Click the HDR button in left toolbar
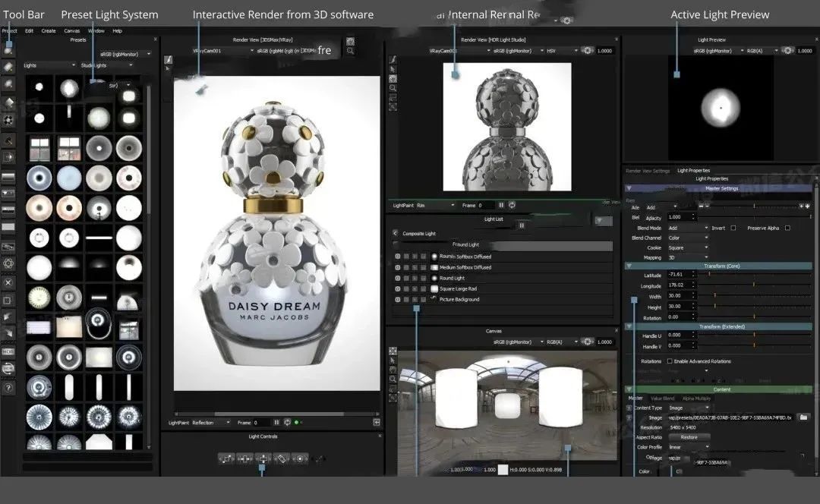The width and height of the screenshot is (820, 504). coord(8,352)
